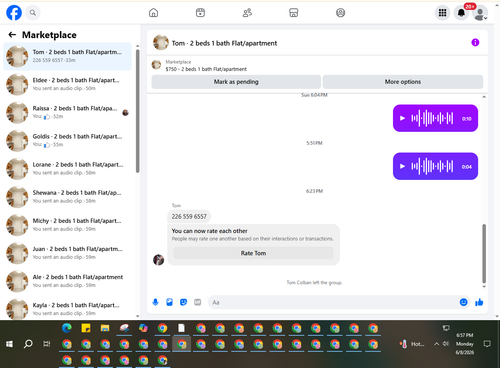Open the Reels video icon
Screen dimensions: 500x368
pos(200,13)
